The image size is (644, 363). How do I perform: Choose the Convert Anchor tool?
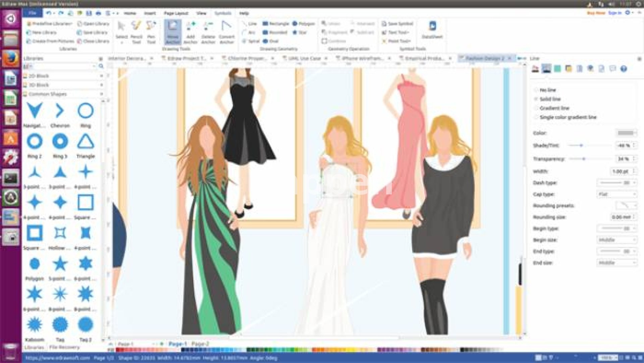[226, 31]
